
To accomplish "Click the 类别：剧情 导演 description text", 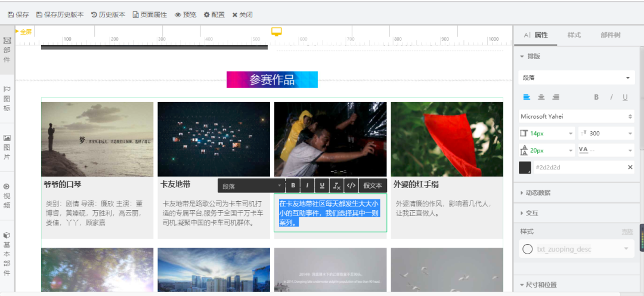I will (94, 213).
